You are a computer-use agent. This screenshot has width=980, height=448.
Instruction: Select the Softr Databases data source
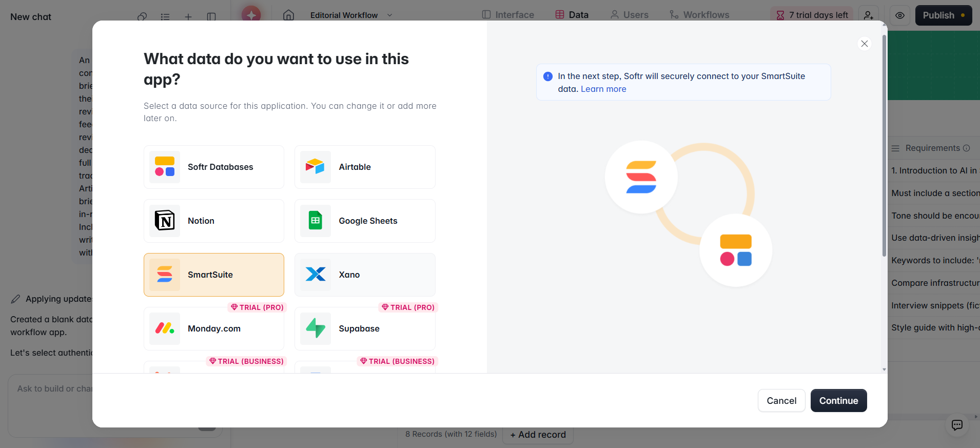(x=214, y=167)
